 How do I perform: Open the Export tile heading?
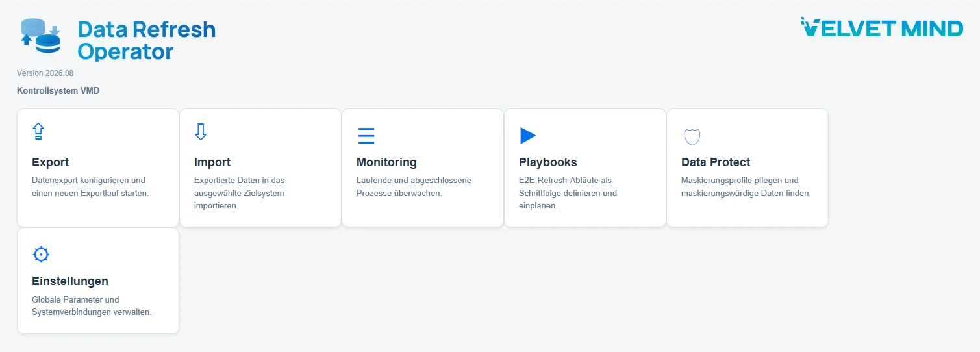(50, 162)
